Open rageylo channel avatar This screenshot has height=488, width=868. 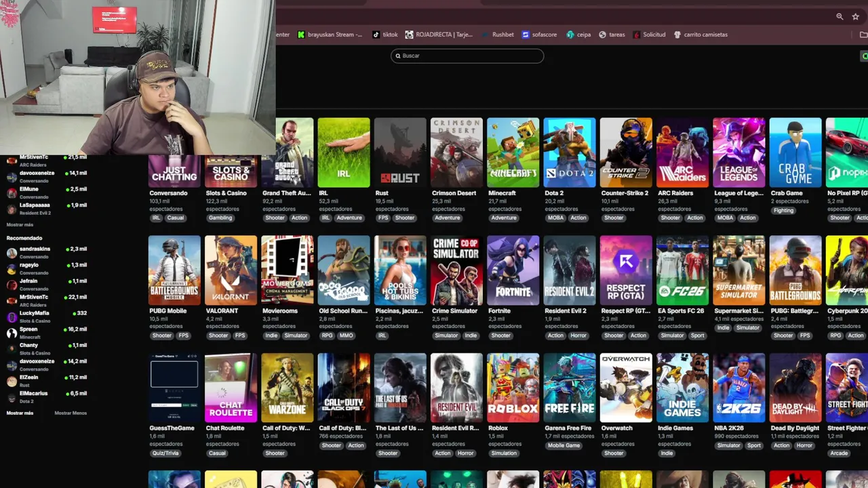coord(12,269)
